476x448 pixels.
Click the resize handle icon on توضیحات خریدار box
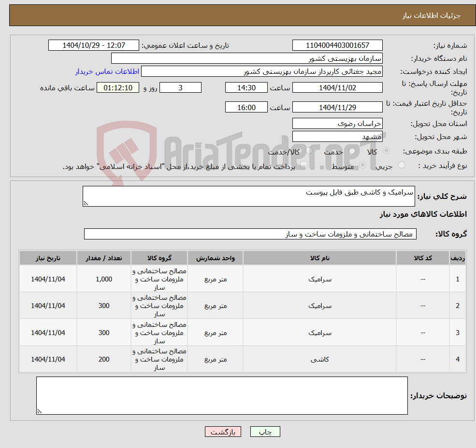click(40, 410)
